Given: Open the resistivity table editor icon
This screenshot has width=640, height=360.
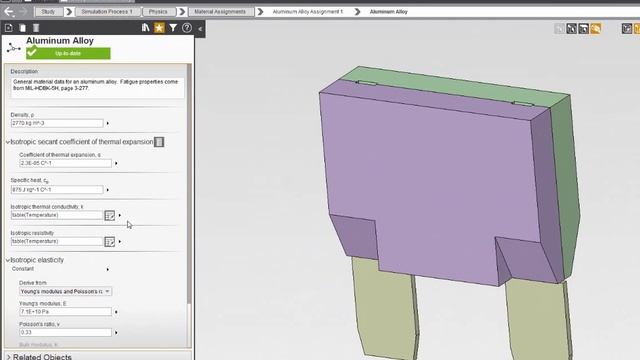Looking at the screenshot, I should click(x=109, y=242).
